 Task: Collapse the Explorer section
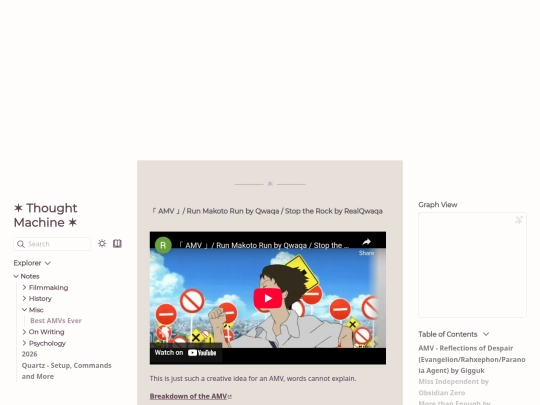32,263
